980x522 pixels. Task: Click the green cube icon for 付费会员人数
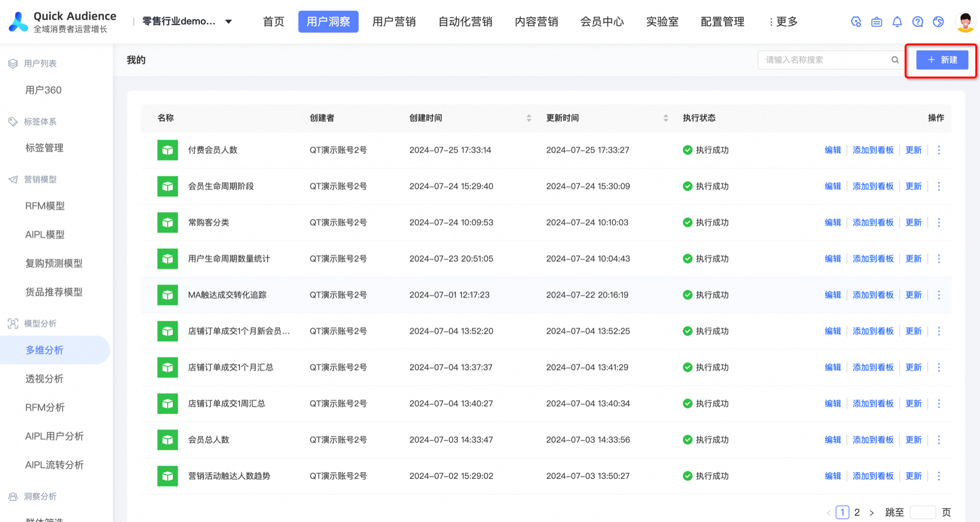click(x=168, y=150)
